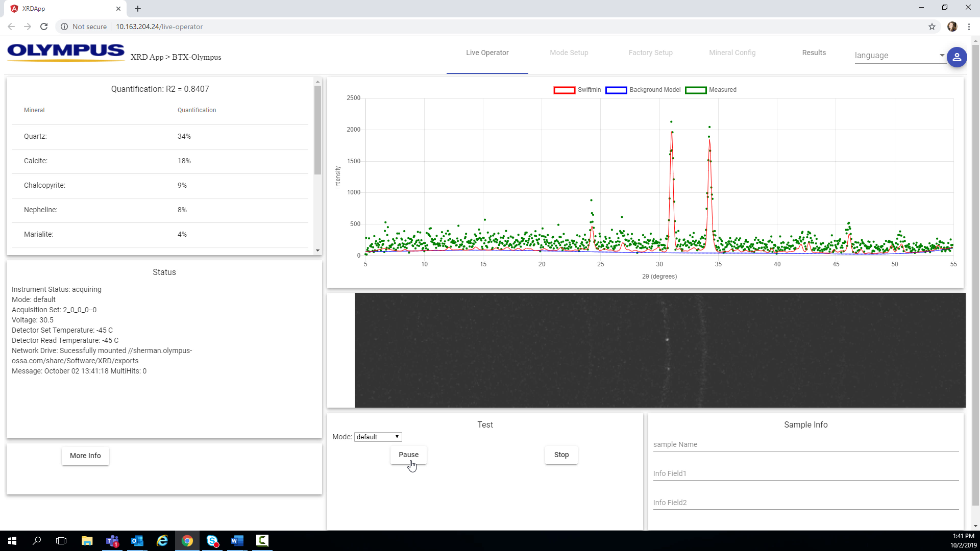Click the browser refresh icon
980x551 pixels.
coord(44,26)
